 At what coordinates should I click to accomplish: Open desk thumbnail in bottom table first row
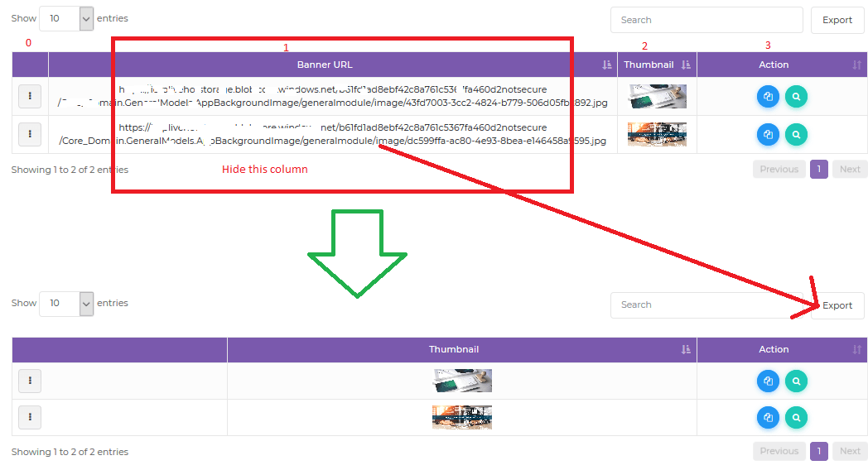(x=462, y=381)
